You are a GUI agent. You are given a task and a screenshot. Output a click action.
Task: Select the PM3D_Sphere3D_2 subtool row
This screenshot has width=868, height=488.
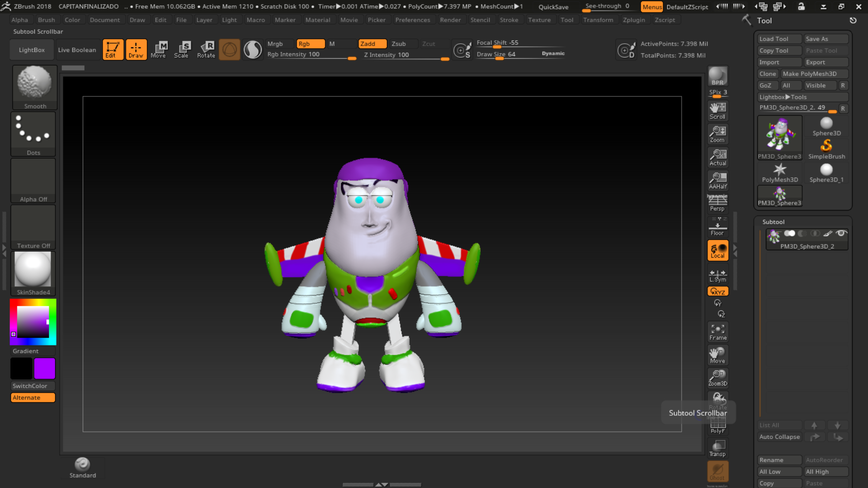tap(807, 239)
